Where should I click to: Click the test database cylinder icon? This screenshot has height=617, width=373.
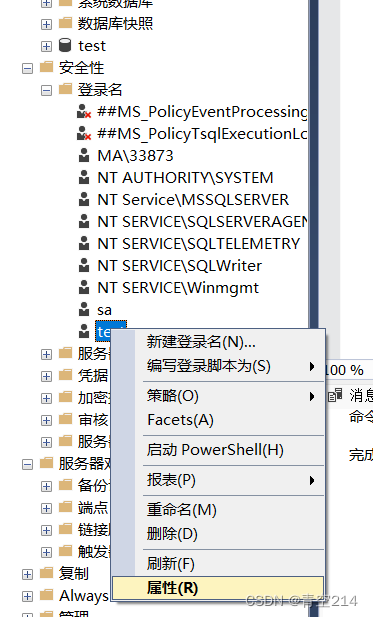click(65, 45)
